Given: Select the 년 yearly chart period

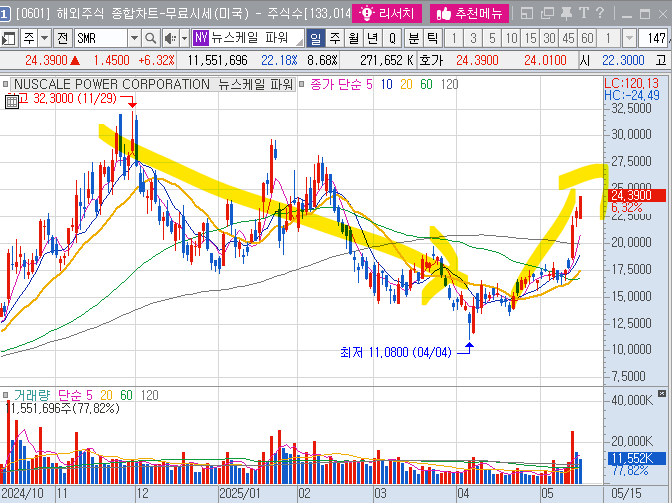Looking at the screenshot, I should tap(372, 39).
